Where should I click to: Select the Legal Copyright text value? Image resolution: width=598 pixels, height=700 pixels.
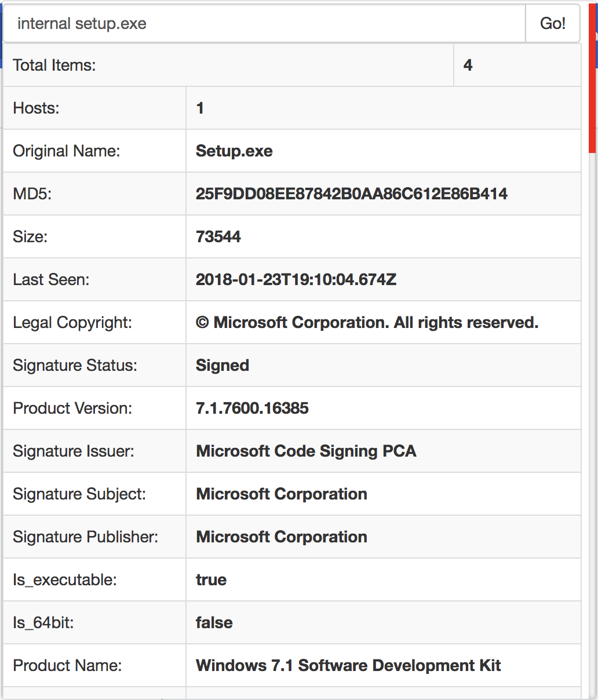pyautogui.click(x=367, y=322)
